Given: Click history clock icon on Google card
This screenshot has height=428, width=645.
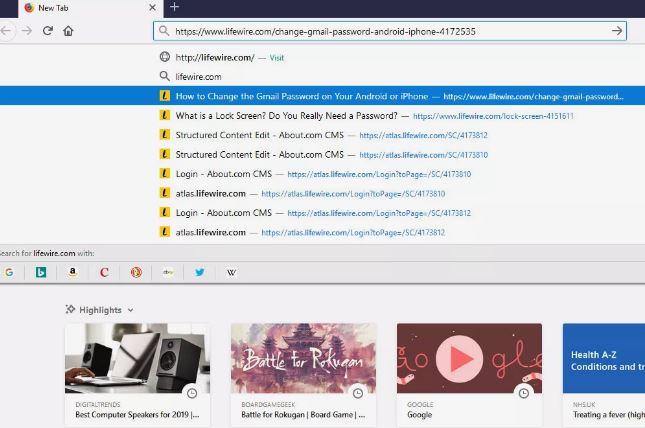Looking at the screenshot, I should (x=524, y=393).
